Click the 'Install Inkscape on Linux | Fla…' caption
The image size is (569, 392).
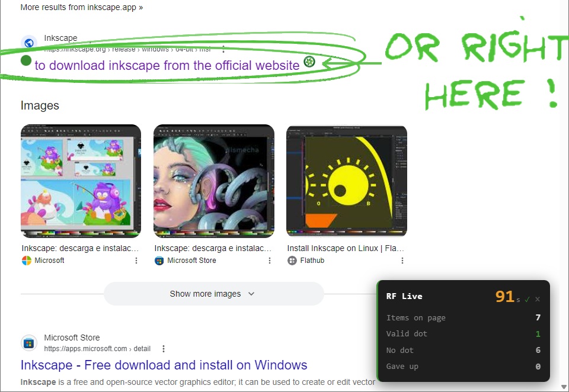[x=346, y=248]
